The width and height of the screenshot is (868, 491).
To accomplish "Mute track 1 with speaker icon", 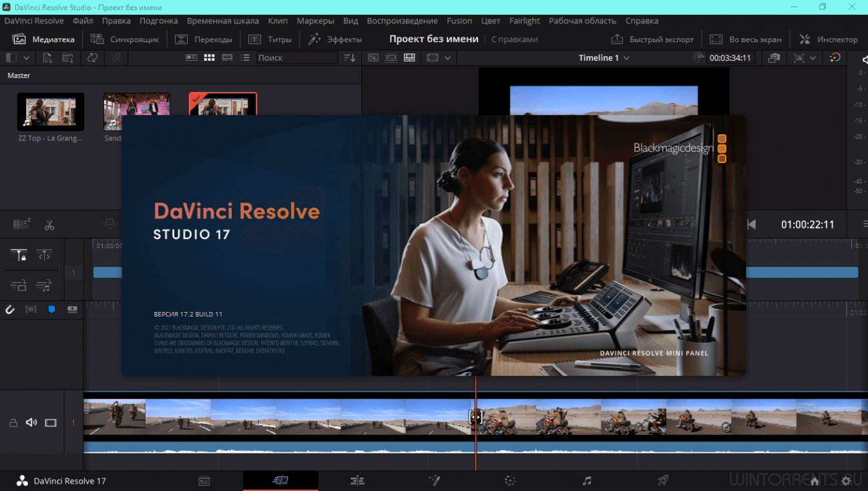I will pos(31,423).
